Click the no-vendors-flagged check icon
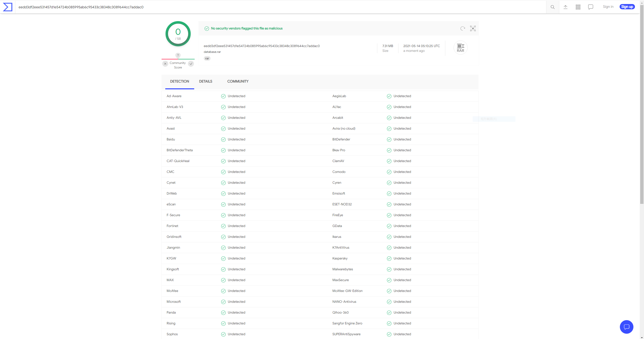Image resolution: width=644 pixels, height=339 pixels. click(207, 28)
